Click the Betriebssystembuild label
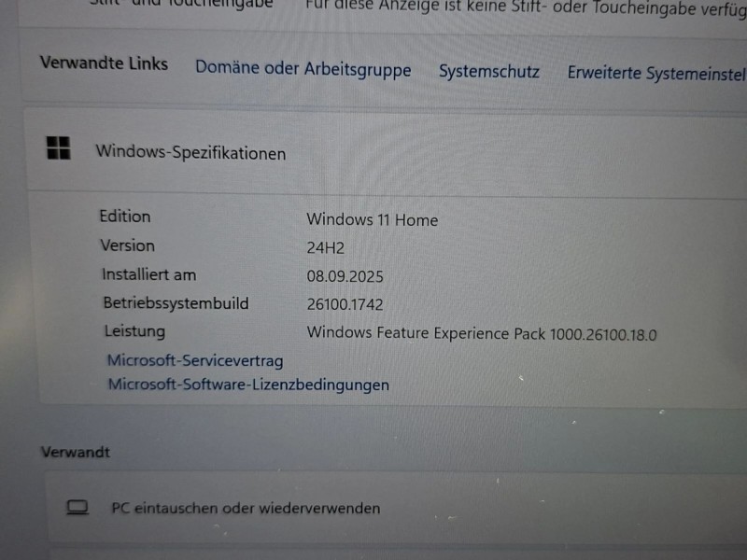The width and height of the screenshot is (747, 560). tap(176, 303)
